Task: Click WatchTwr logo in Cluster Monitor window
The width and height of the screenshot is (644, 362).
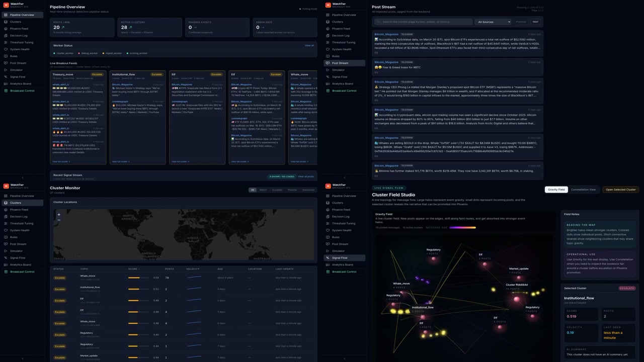Action: click(x=6, y=186)
